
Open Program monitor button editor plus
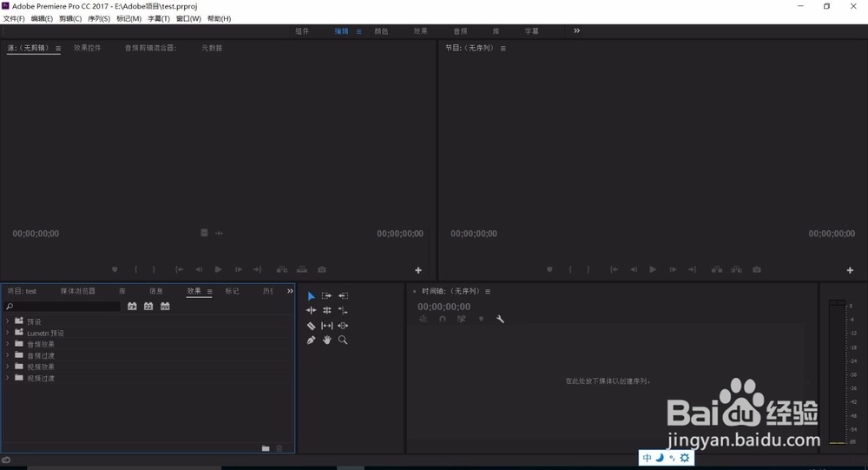coord(851,270)
